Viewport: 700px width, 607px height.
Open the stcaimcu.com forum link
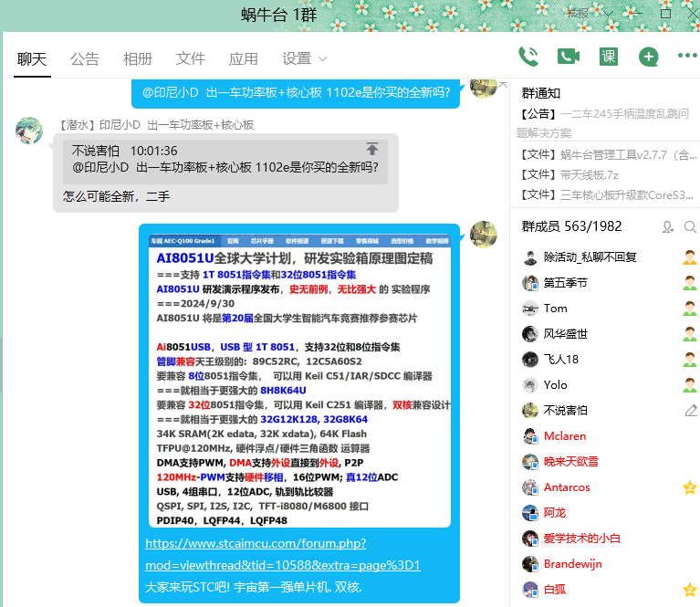(x=283, y=554)
